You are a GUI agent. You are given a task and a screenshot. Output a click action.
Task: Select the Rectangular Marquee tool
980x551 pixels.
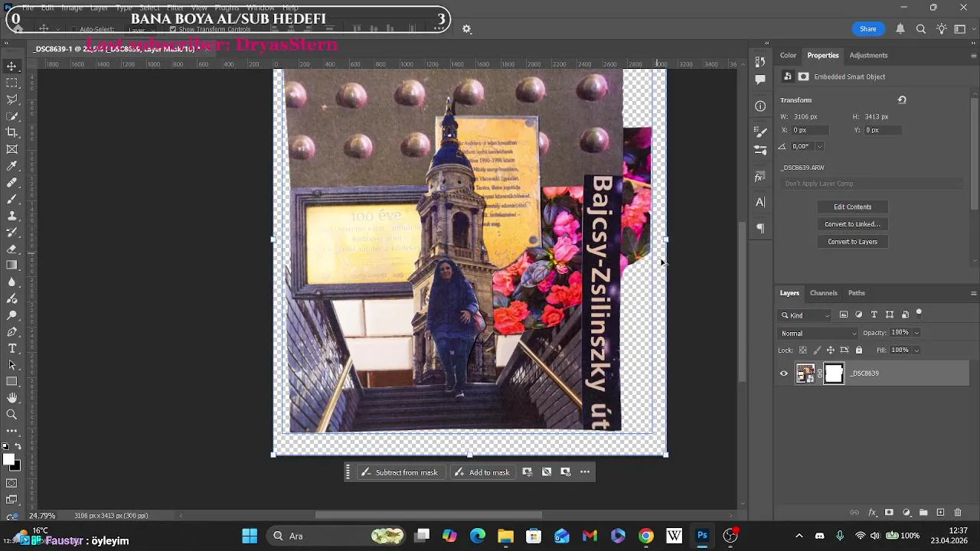click(x=11, y=83)
